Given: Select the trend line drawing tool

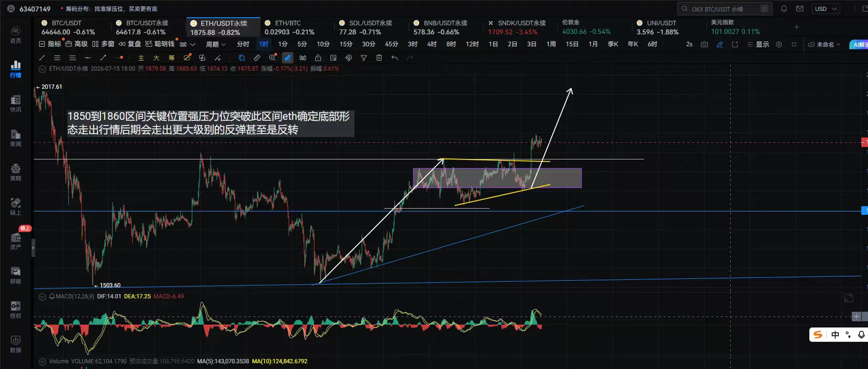Looking at the screenshot, I should 42,58.
